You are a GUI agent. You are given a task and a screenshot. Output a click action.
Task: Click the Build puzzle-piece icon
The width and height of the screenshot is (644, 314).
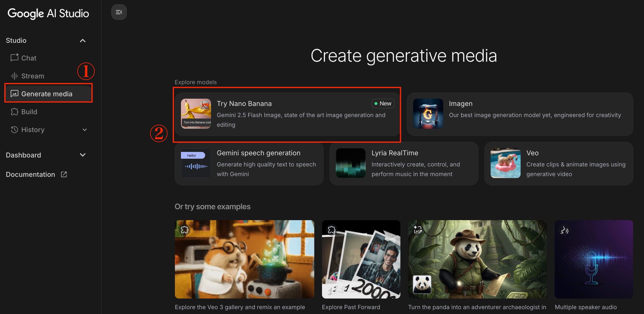pos(14,112)
